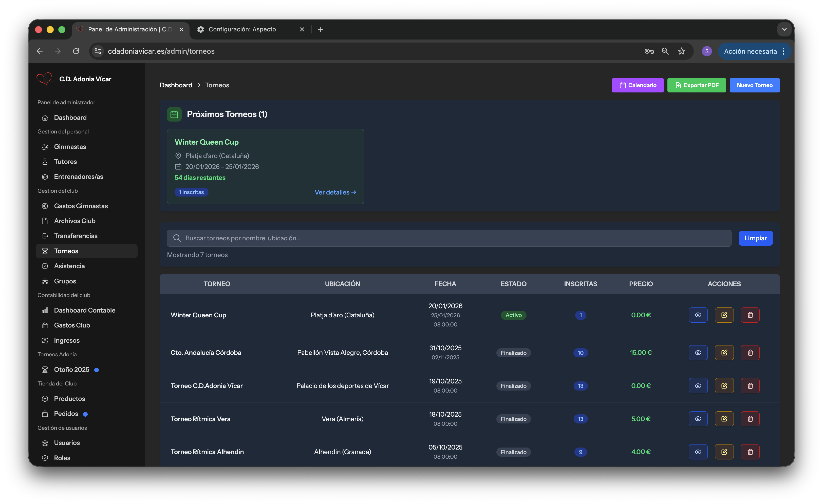Open Torneo C.D.Adonia Vícar via its eye icon
The image size is (823, 504).
698,385
